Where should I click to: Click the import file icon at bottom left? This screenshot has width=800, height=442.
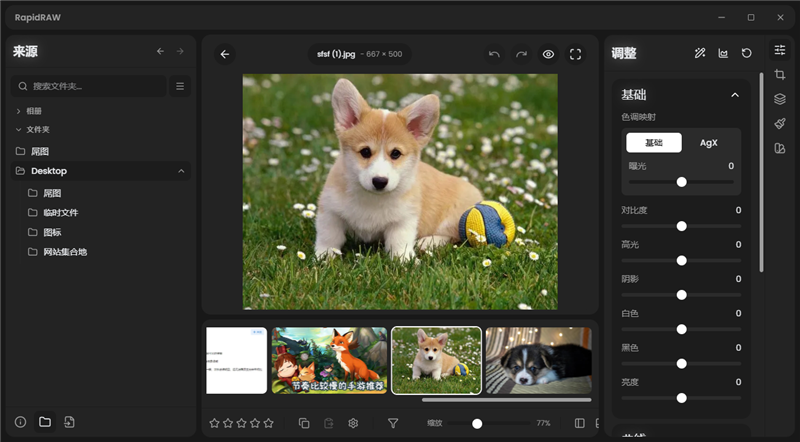[69, 422]
